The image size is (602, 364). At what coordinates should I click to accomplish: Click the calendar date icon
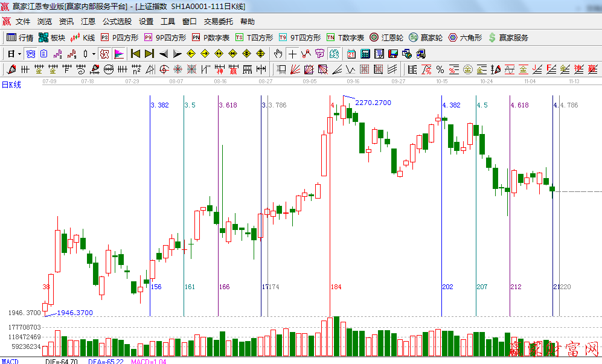pyautogui.click(x=351, y=54)
